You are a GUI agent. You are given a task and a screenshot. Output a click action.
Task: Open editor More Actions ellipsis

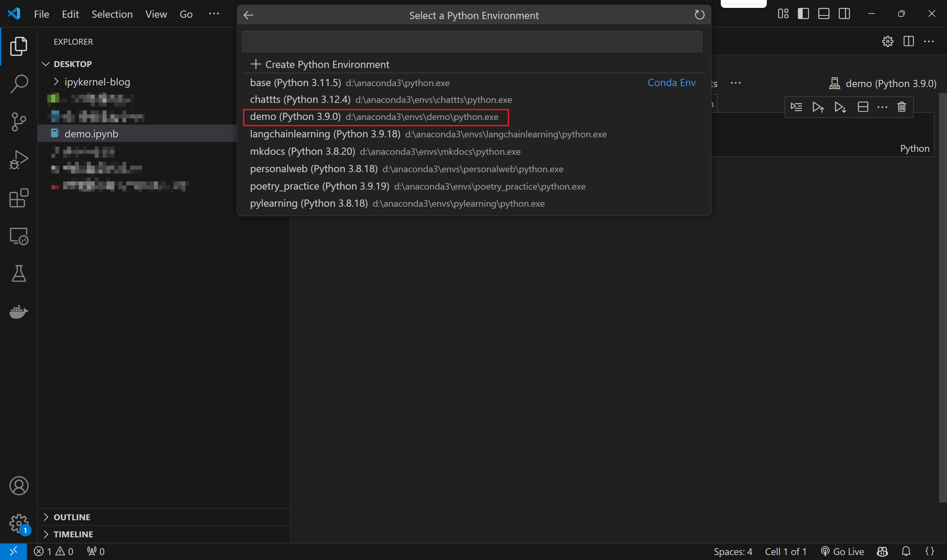[x=929, y=41]
